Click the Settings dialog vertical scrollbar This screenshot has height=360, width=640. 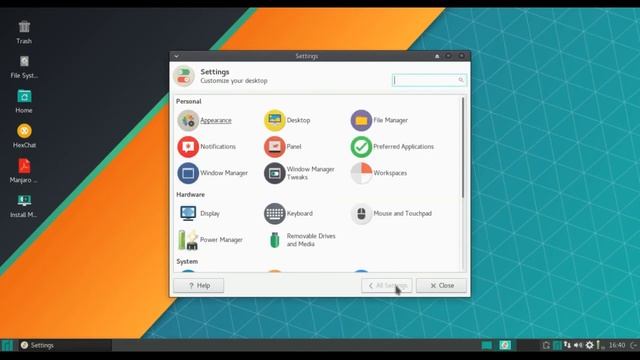pyautogui.click(x=463, y=148)
